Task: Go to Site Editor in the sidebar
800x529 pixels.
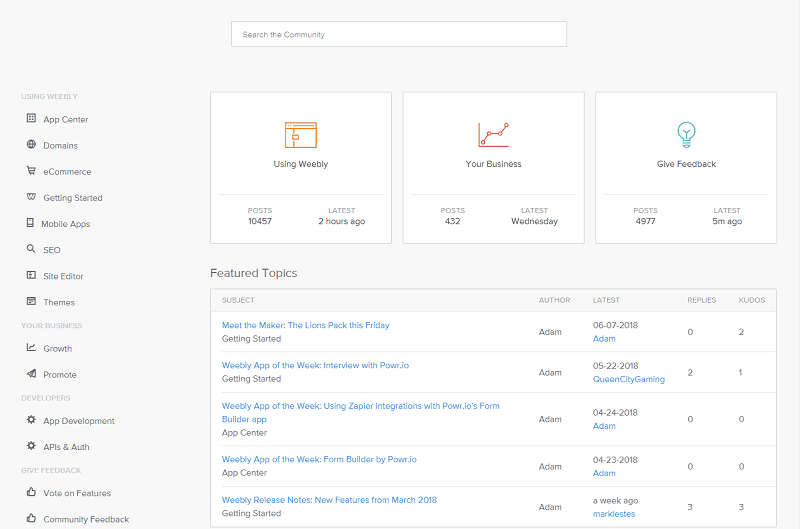Action: pos(63,276)
